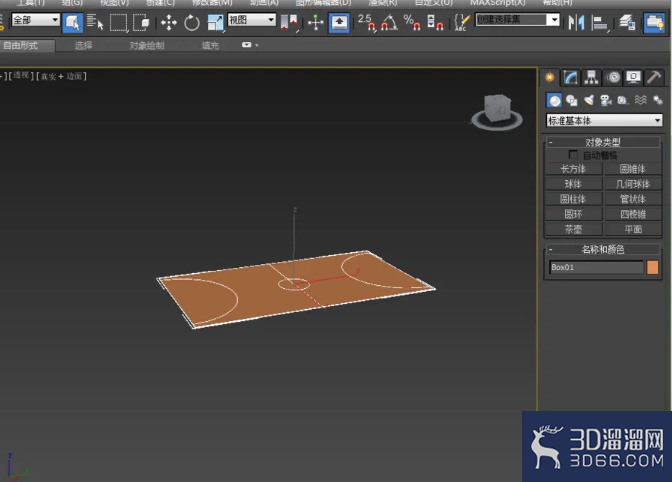Select the Shapes category
The height and width of the screenshot is (482, 672).
[571, 101]
